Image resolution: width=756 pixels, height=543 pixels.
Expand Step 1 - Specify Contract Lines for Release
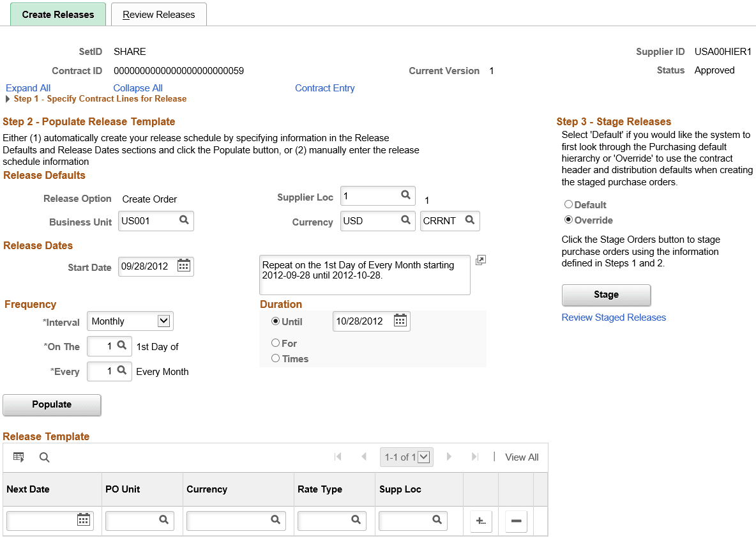[7, 99]
